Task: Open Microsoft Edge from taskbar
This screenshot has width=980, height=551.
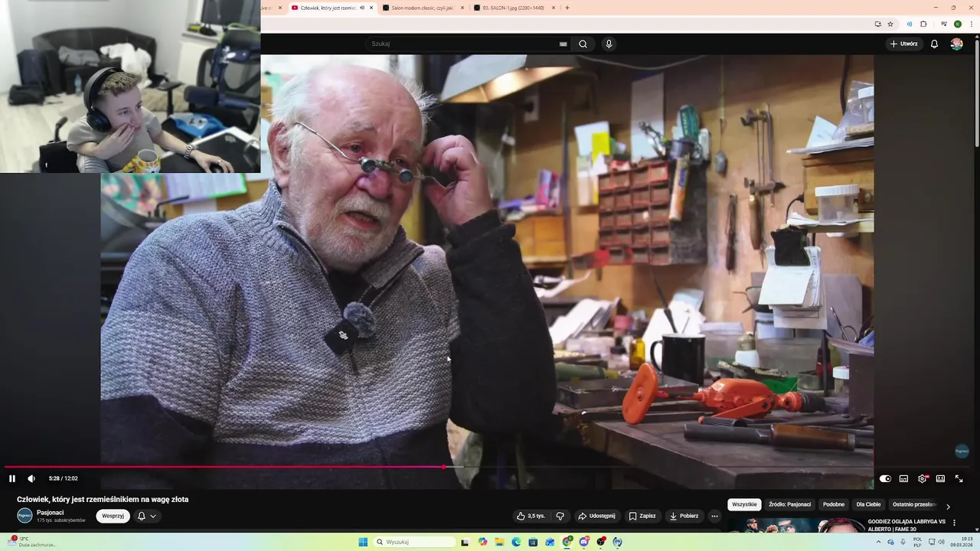Action: [x=516, y=542]
